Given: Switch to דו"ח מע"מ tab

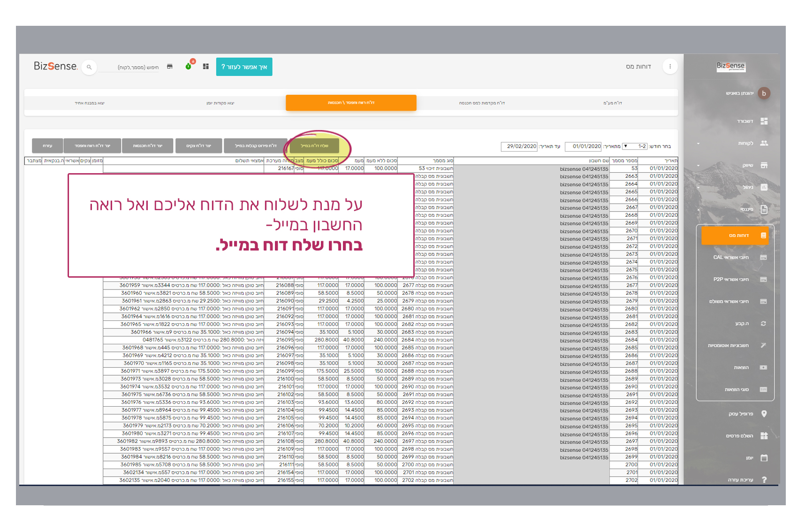Looking at the screenshot, I should (x=612, y=103).
